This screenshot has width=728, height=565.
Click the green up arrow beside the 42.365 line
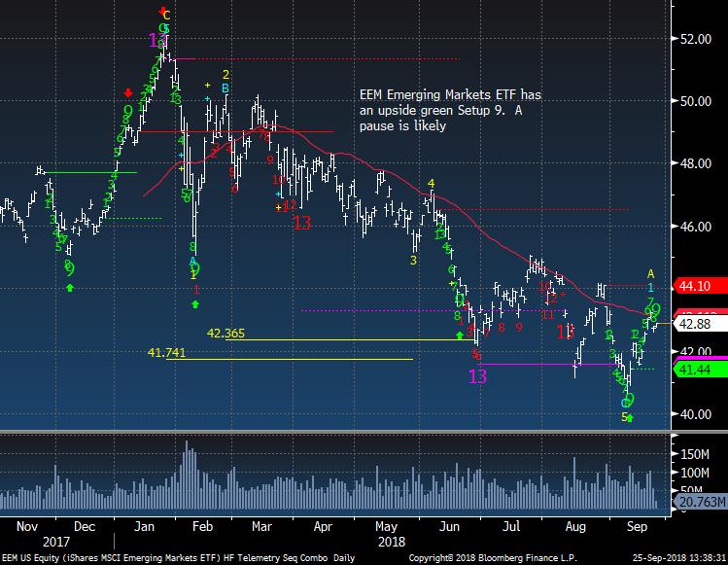pos(459,335)
